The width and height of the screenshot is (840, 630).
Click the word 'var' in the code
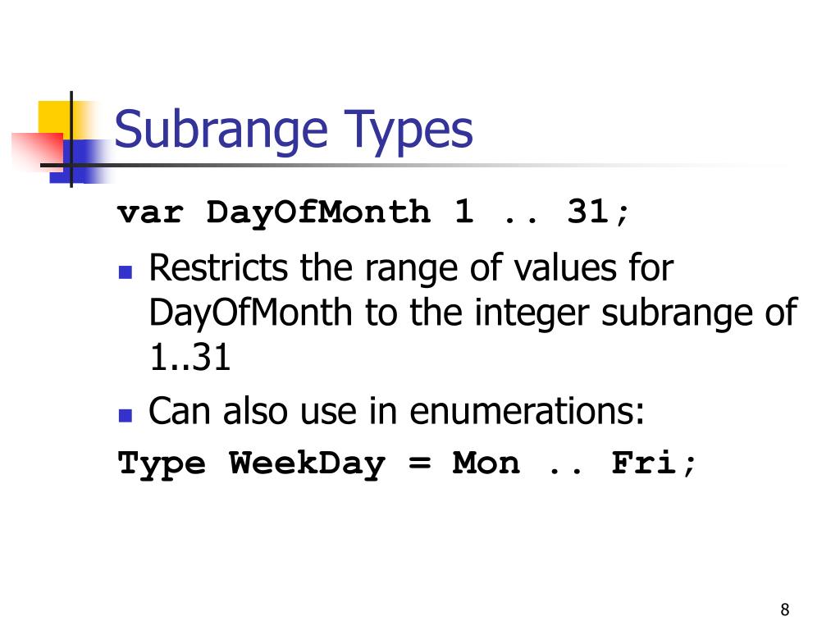pyautogui.click(x=151, y=214)
